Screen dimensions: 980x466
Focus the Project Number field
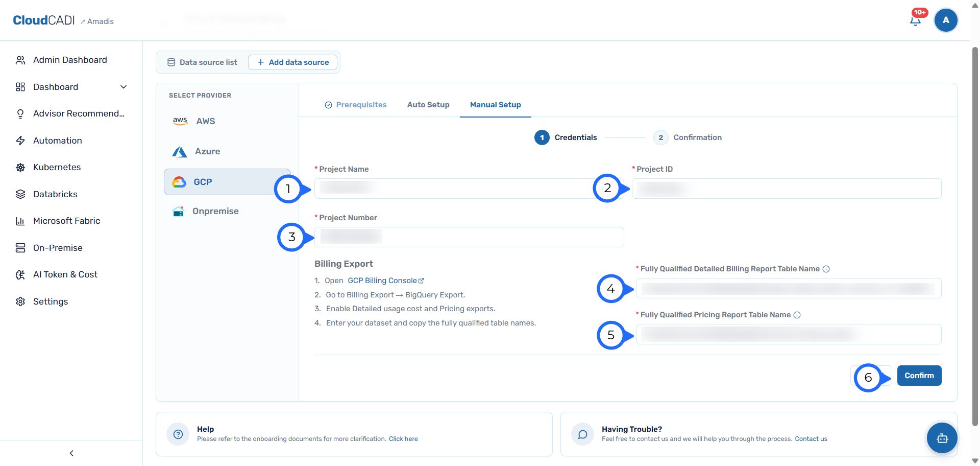tap(469, 237)
